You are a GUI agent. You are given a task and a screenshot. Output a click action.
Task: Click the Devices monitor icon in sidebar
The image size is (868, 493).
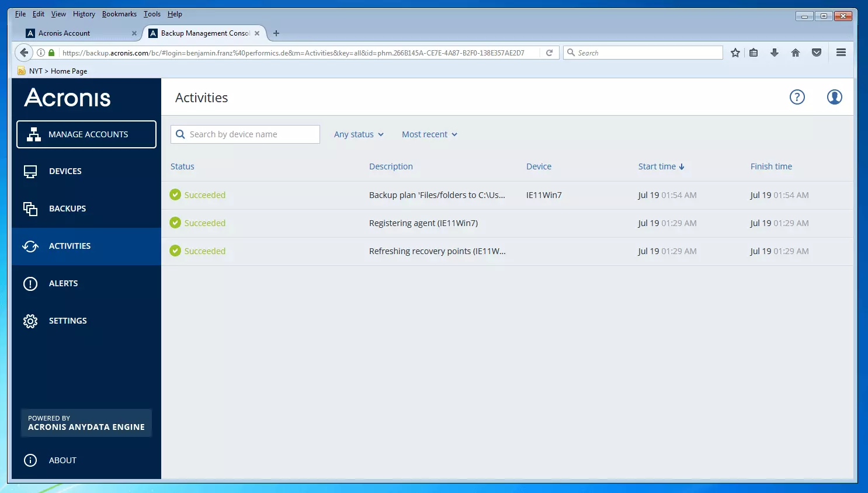(x=30, y=171)
